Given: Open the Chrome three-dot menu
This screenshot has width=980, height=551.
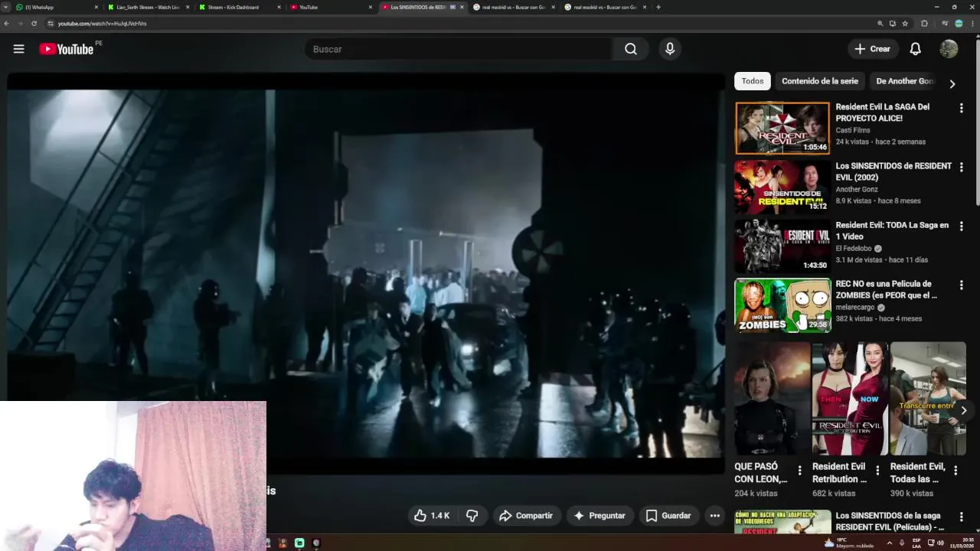Looking at the screenshot, I should [x=972, y=24].
